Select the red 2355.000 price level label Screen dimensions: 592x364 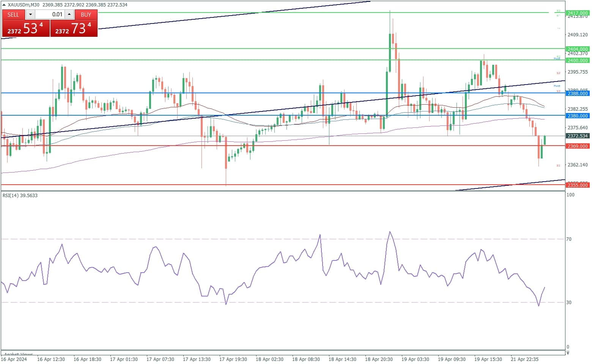(x=577, y=185)
